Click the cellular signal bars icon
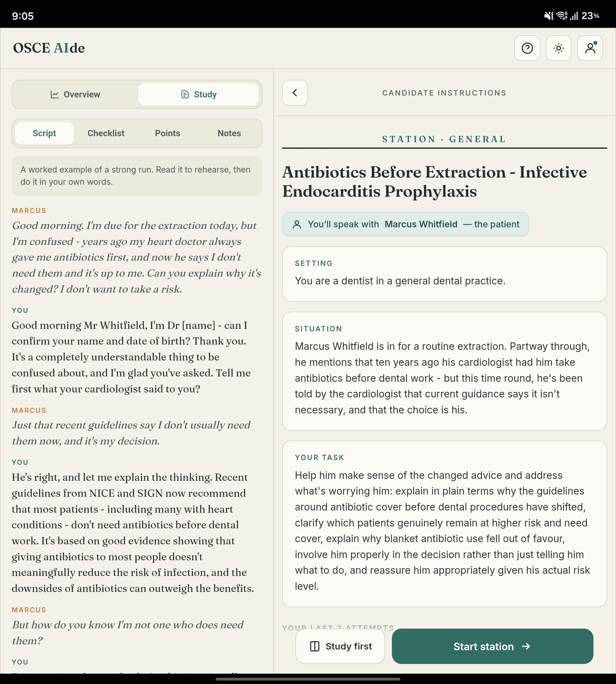 [574, 16]
